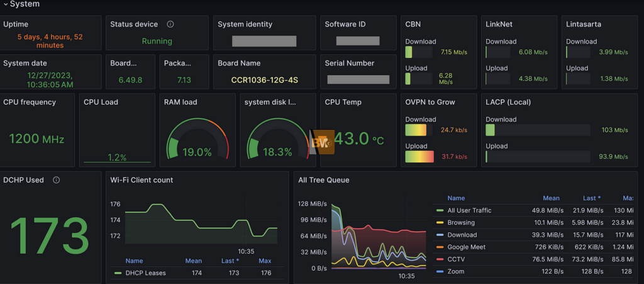
Task: Click LACP (Local) Download bar gauge
Action: point(538,130)
